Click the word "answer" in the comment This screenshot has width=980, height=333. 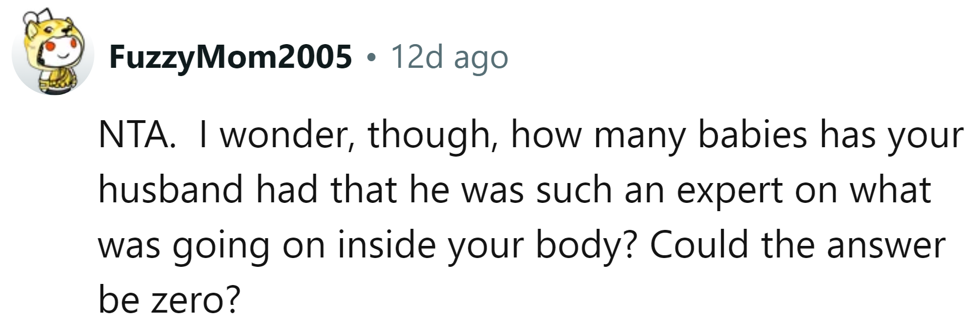point(886,245)
